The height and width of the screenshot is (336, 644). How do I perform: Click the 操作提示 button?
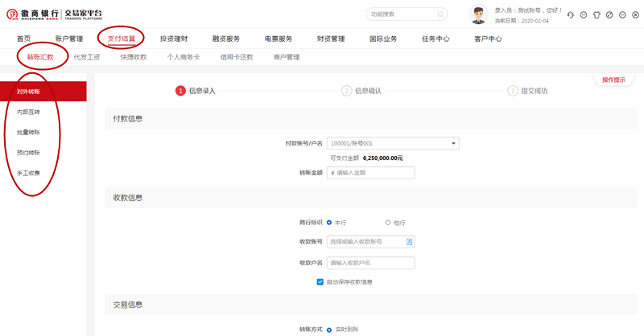[613, 80]
